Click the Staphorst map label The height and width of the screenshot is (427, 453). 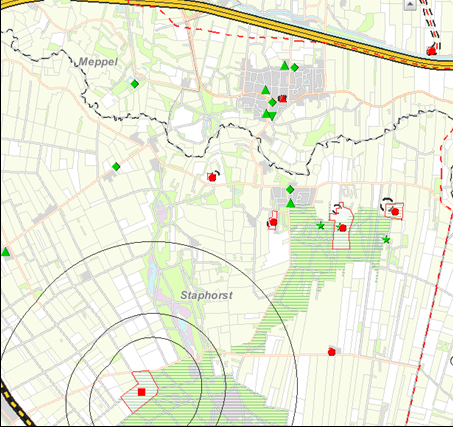pos(206,295)
